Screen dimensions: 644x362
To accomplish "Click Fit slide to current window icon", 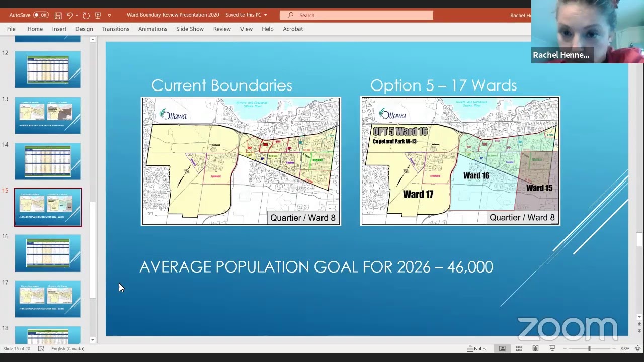I will click(637, 348).
